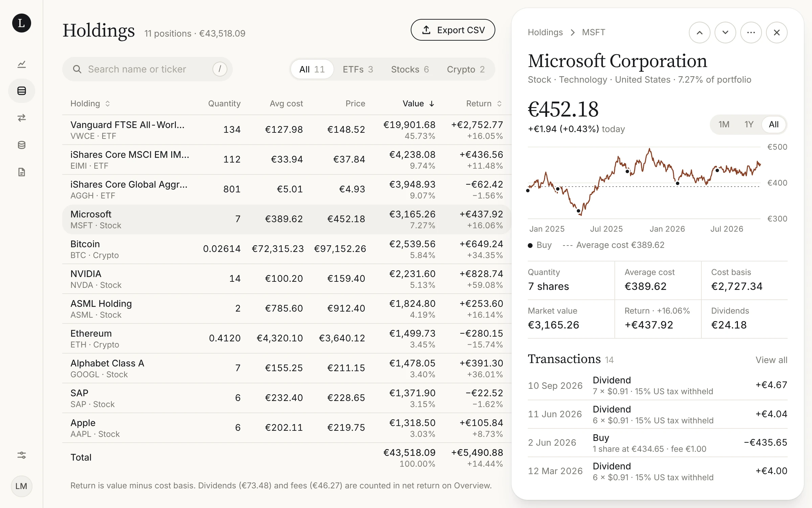Click View all transactions link
This screenshot has height=508, width=812.
(771, 360)
